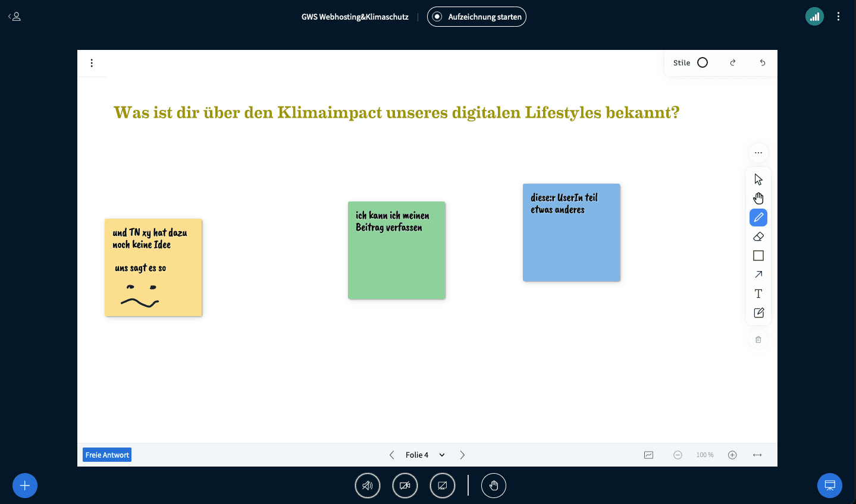The height and width of the screenshot is (504, 856).
Task: Raise hand using the hand button
Action: click(494, 486)
